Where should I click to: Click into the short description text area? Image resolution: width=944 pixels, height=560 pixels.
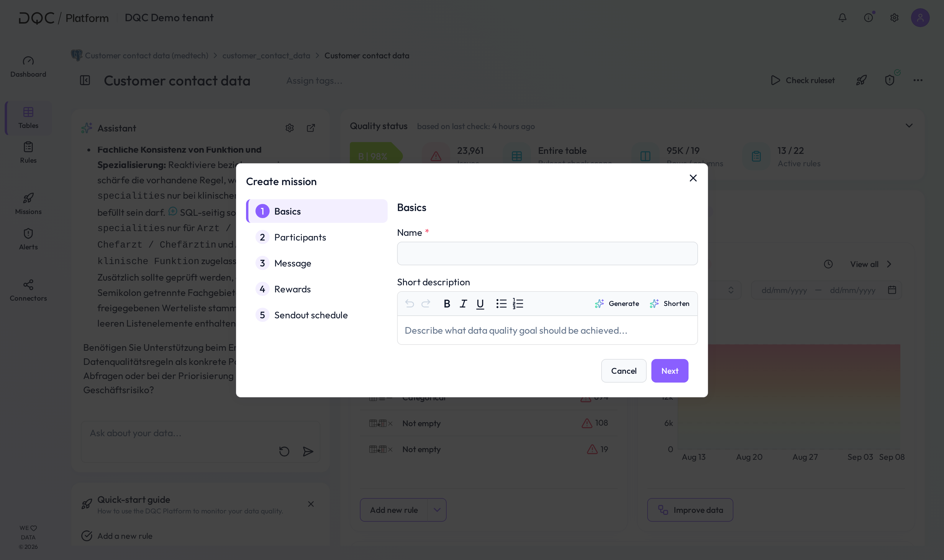[x=547, y=331]
